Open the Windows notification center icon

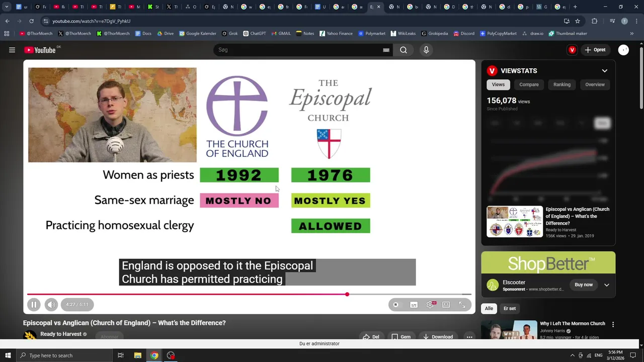(x=633, y=355)
